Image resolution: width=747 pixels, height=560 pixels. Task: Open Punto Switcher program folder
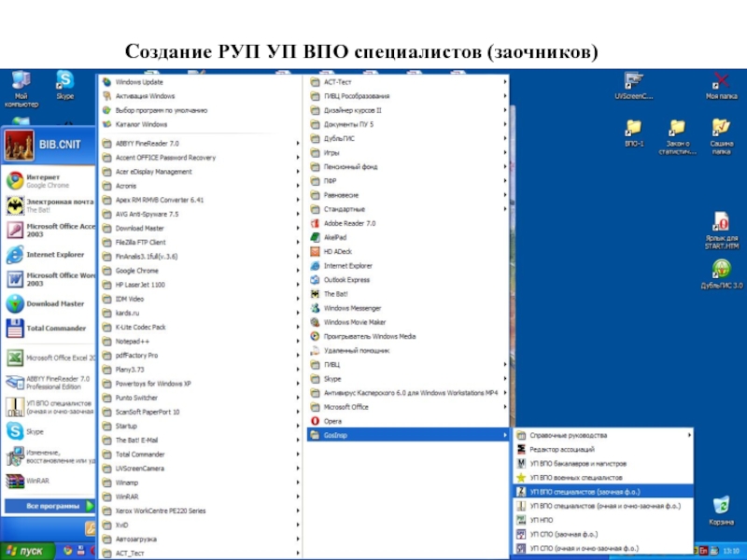coord(201,398)
